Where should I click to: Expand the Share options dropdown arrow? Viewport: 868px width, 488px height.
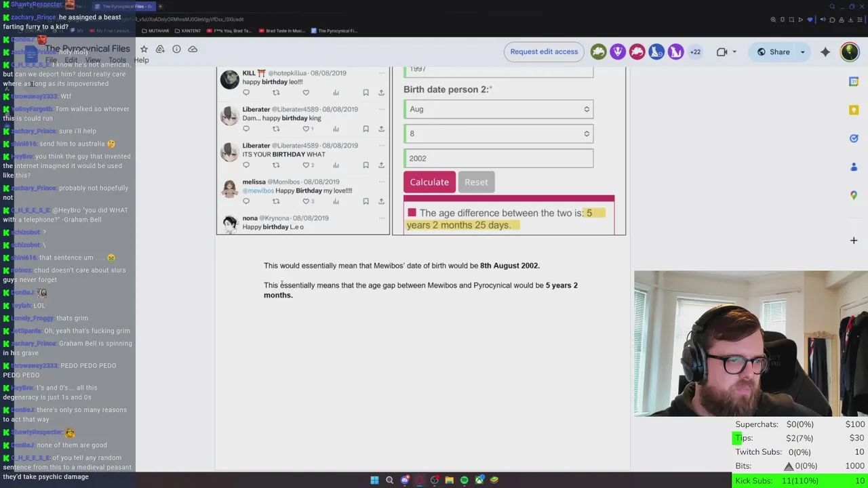pos(803,52)
